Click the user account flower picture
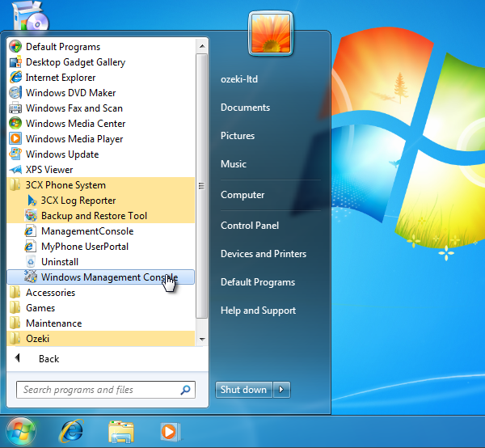This screenshot has height=448, width=485. (271, 34)
